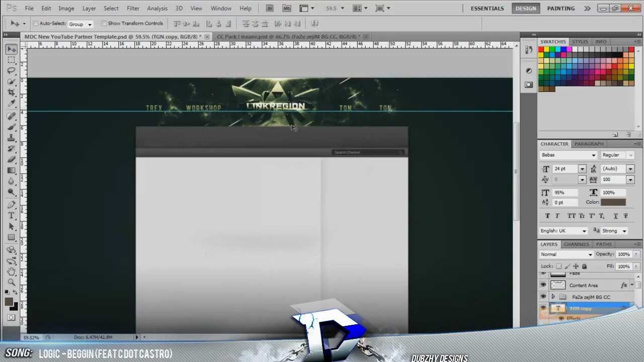Screen dimensions: 644x362
Task: Open the anti-aliasing Strong dropdown
Action: [x=614, y=231]
